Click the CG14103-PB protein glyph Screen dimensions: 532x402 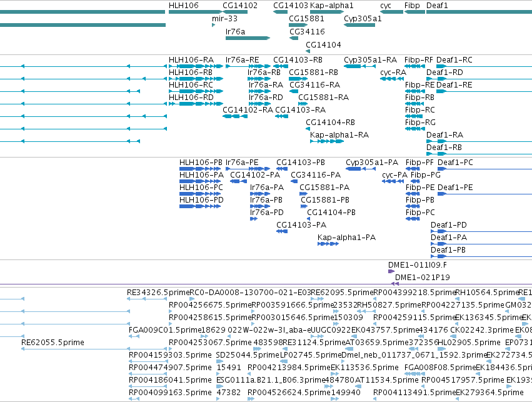pyautogui.click(x=282, y=169)
